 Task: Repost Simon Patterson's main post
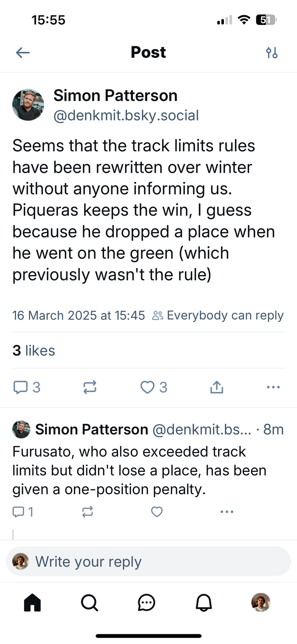click(90, 387)
